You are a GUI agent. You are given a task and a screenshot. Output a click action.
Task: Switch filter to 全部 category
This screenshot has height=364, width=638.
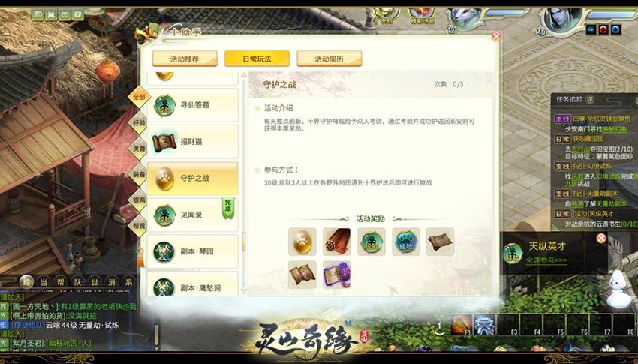click(139, 97)
